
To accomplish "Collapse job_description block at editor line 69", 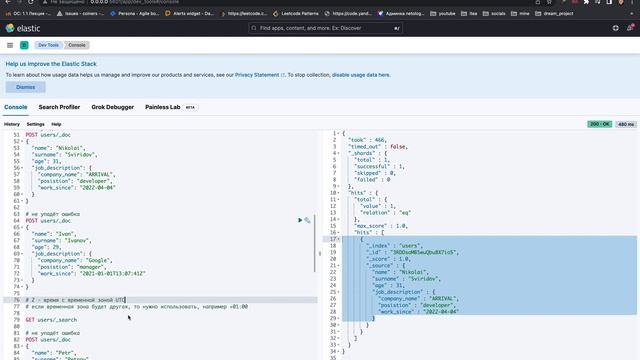I will click(x=22, y=254).
